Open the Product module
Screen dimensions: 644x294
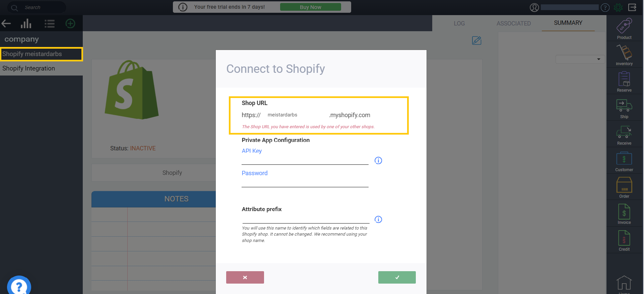tap(624, 29)
